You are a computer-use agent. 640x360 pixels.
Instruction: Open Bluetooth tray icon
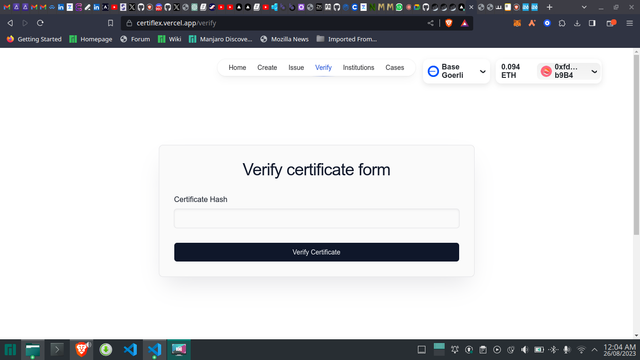[553, 350]
